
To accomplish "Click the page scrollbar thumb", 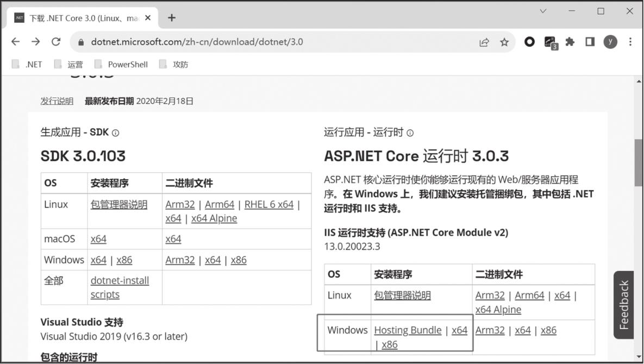I will pos(639,162).
